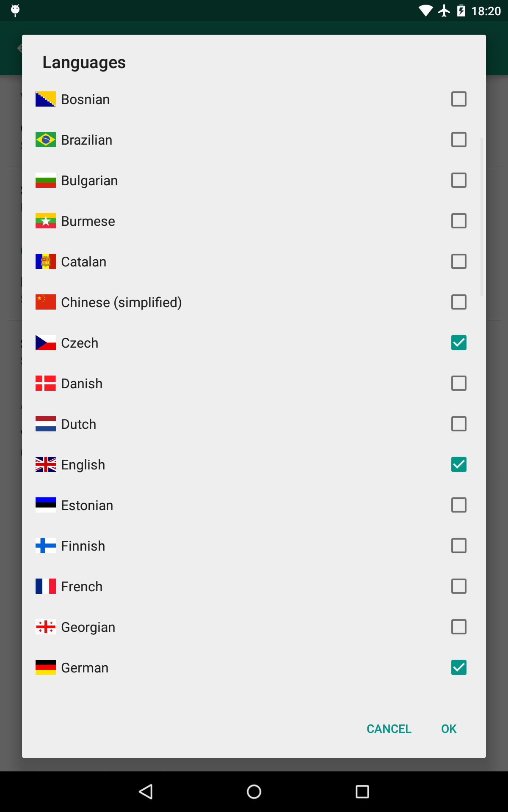Tap the Georgian flag icon
508x812 pixels.
[x=46, y=627]
